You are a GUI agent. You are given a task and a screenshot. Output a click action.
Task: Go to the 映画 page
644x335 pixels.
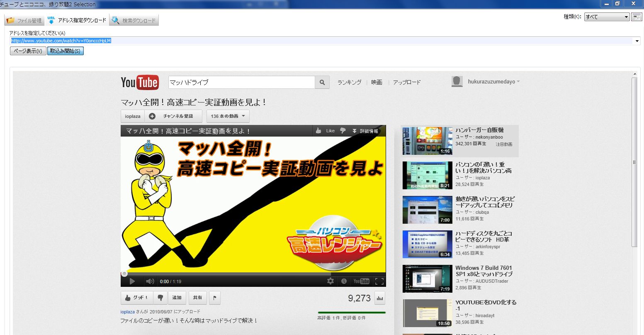tap(377, 82)
